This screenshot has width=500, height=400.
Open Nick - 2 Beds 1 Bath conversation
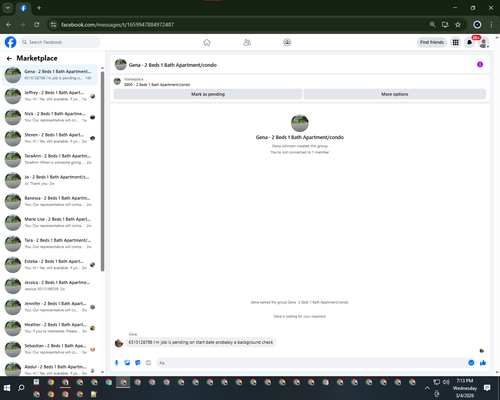point(50,117)
